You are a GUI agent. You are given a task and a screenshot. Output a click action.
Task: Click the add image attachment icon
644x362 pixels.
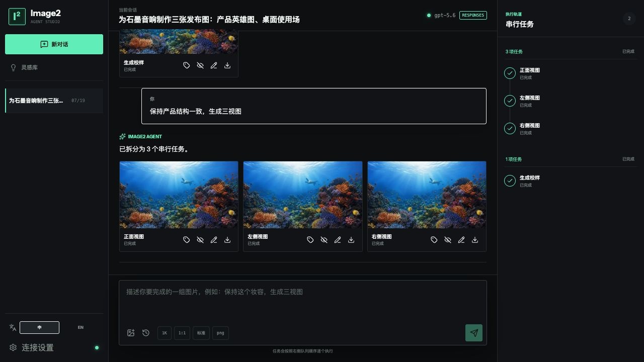pos(131,333)
